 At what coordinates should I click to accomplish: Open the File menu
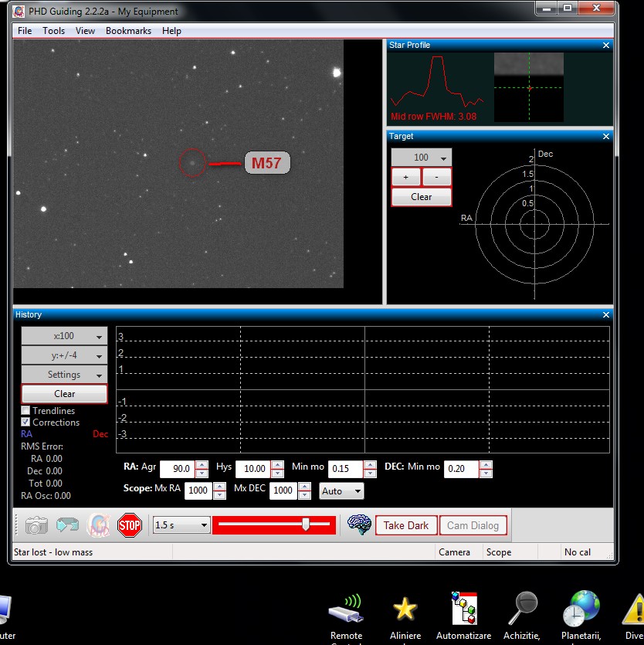point(25,31)
